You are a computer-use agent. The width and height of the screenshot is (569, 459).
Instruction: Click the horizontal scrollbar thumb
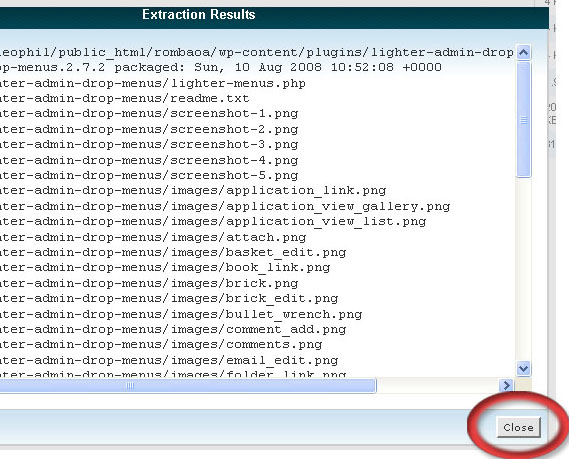(188, 385)
